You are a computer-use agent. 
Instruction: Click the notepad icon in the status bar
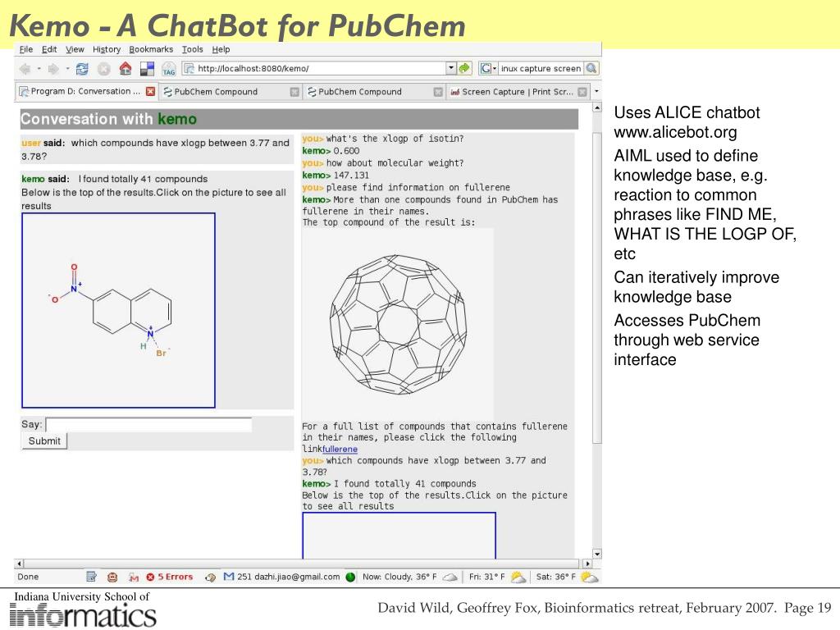92,577
